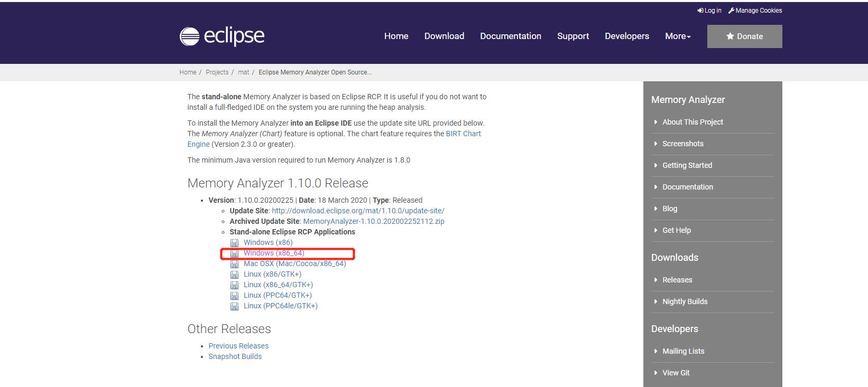Click the Log in icon link
Screen dimensions: 868x387
[x=700, y=11]
